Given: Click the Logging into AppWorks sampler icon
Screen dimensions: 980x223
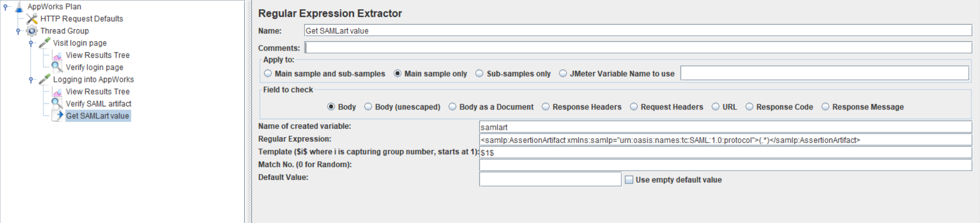Looking at the screenshot, I should [44, 79].
